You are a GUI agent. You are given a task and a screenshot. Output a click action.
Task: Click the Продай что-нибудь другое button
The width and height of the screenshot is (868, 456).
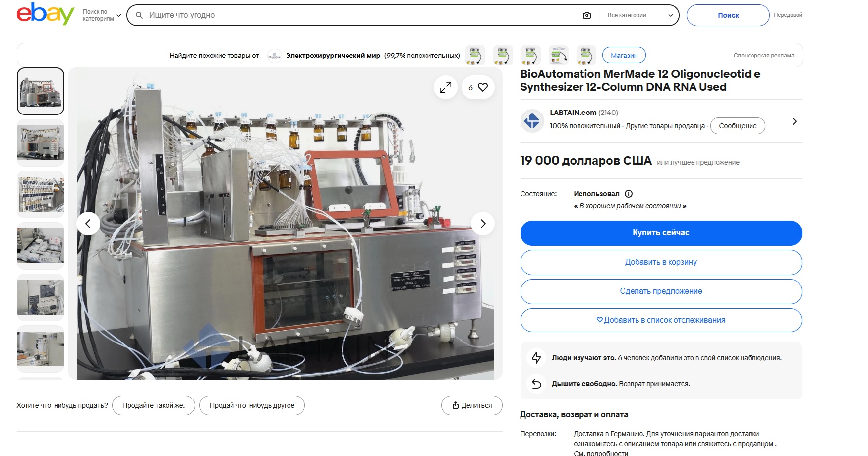coord(252,405)
